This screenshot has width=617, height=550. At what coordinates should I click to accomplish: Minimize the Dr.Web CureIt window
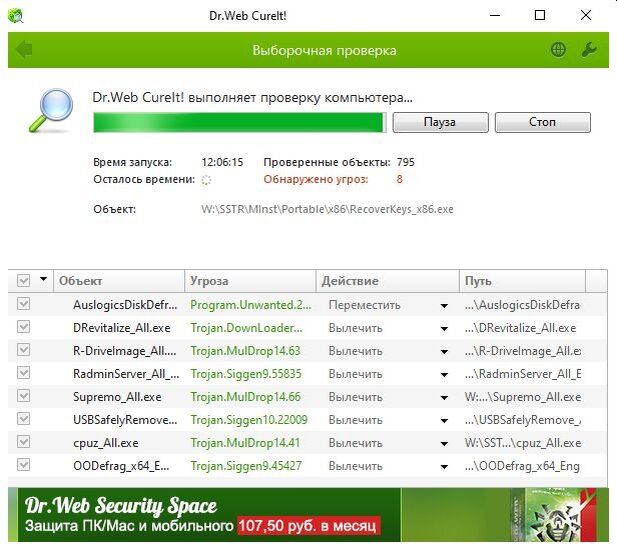(x=495, y=16)
